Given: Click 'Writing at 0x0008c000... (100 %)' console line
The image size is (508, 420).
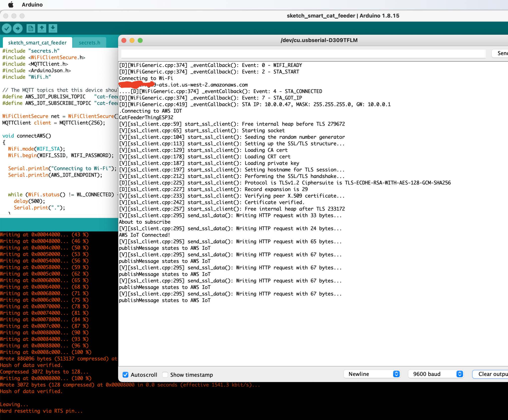Looking at the screenshot, I should pyautogui.click(x=46, y=352).
